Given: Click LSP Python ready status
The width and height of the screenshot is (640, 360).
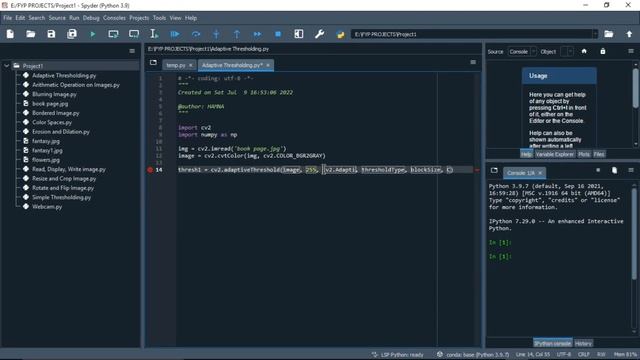Looking at the screenshot, I should (x=398, y=355).
